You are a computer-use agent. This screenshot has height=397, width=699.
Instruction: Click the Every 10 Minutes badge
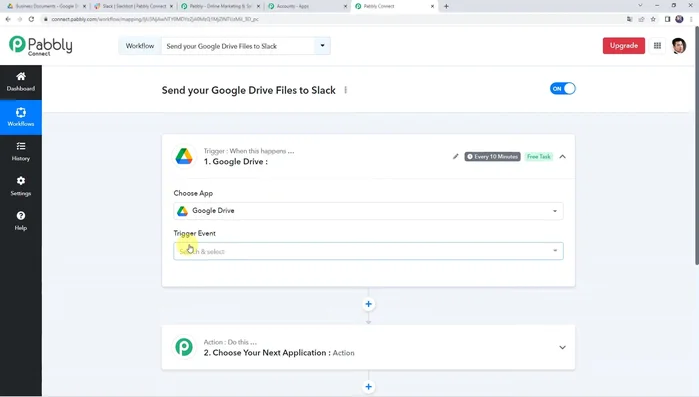(492, 156)
